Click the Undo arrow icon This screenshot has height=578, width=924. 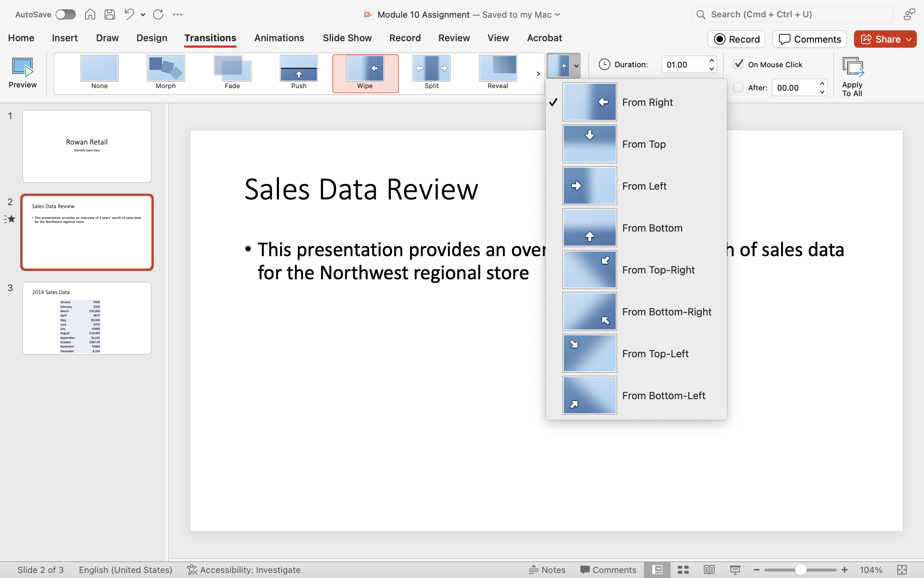coord(130,14)
